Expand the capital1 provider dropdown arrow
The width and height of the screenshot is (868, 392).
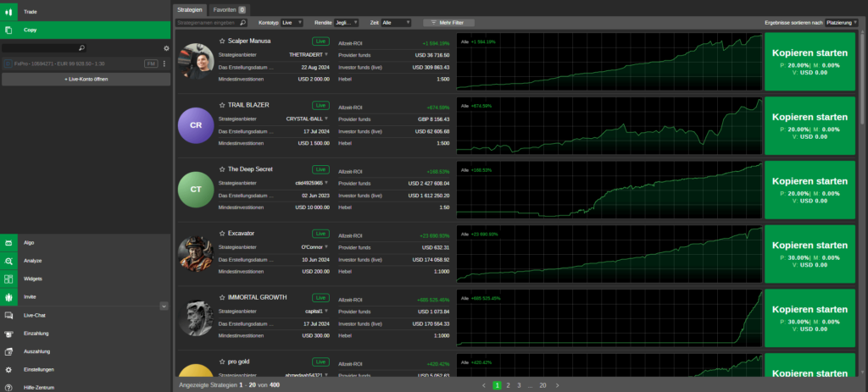(326, 312)
